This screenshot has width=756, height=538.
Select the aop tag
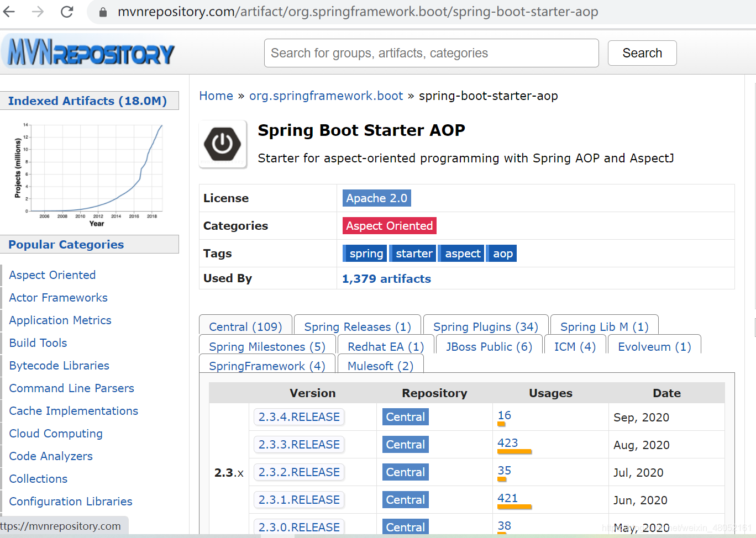click(x=502, y=253)
